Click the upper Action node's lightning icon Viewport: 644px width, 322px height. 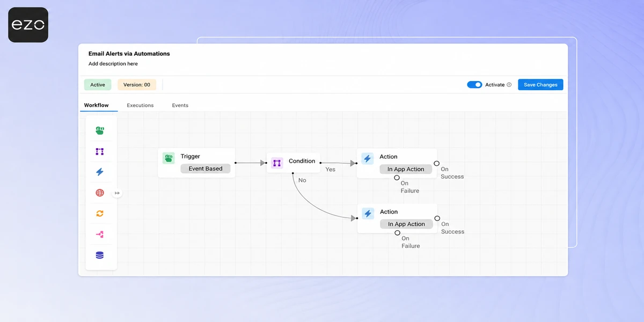368,158
